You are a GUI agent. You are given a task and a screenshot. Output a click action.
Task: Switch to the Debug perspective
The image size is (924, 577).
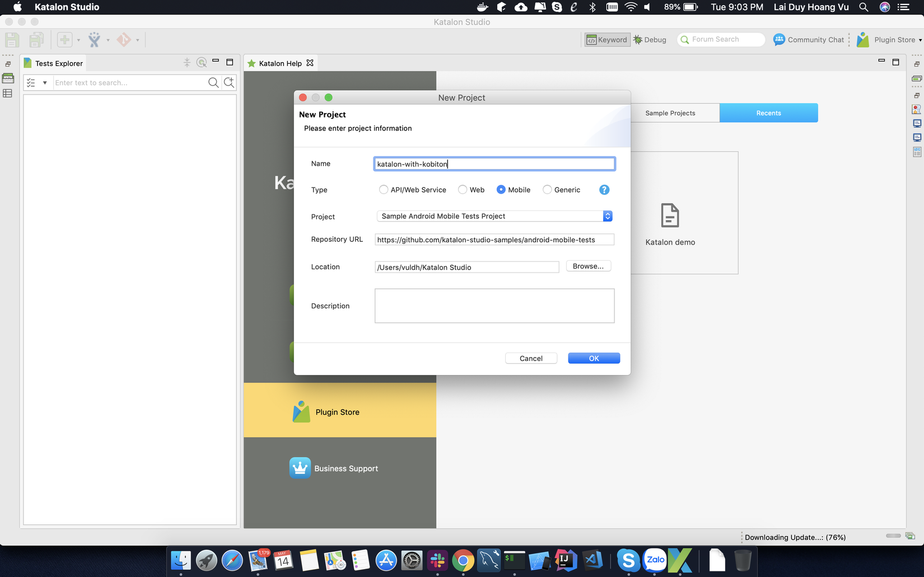pos(650,40)
